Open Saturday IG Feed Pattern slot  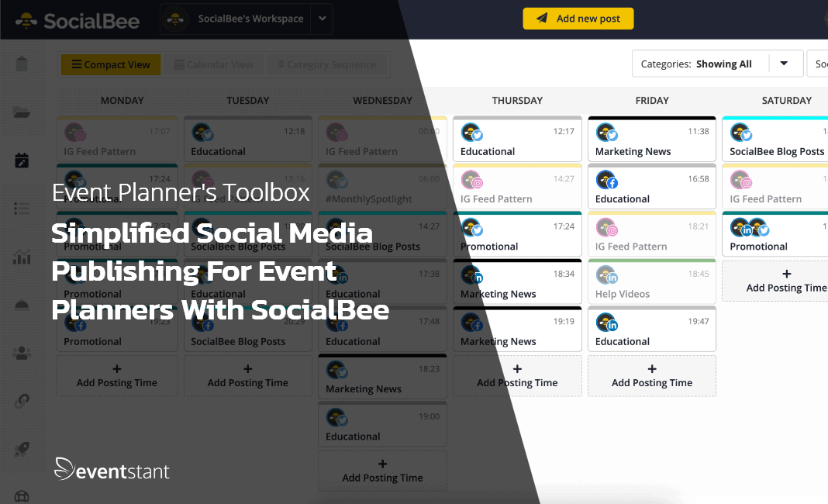[775, 187]
